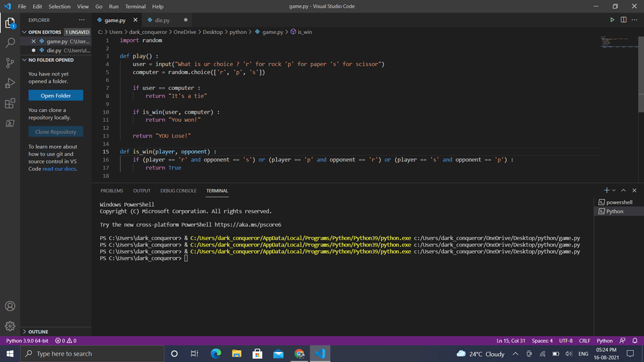The width and height of the screenshot is (644, 362).
Task: Maximize the terminal panel size
Action: pyautogui.click(x=623, y=190)
